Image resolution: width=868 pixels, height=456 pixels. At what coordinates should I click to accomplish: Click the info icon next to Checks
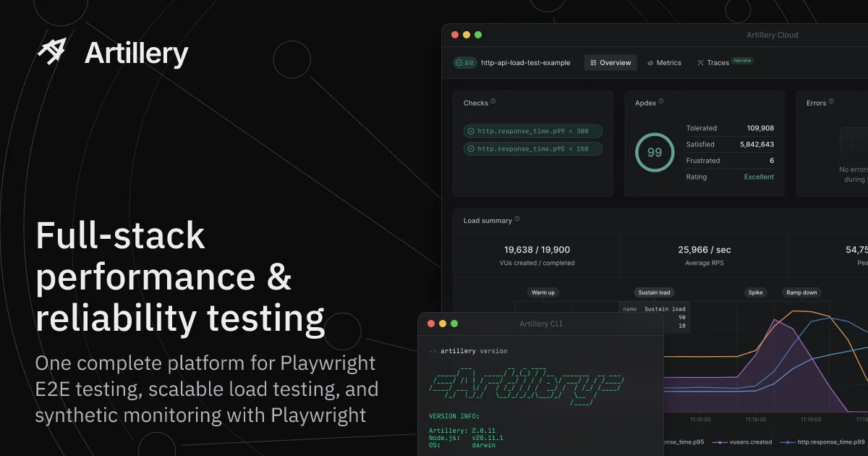493,102
